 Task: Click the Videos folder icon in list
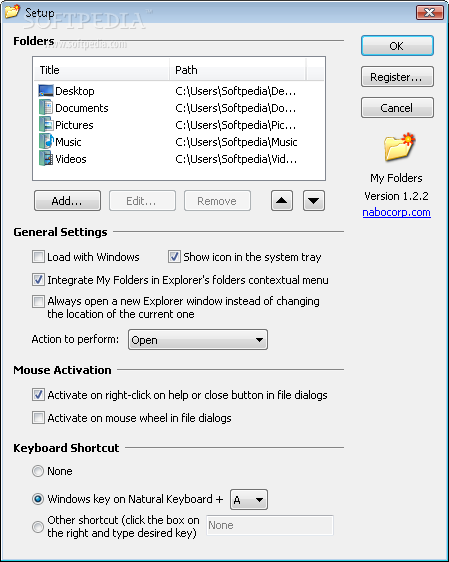[46, 158]
